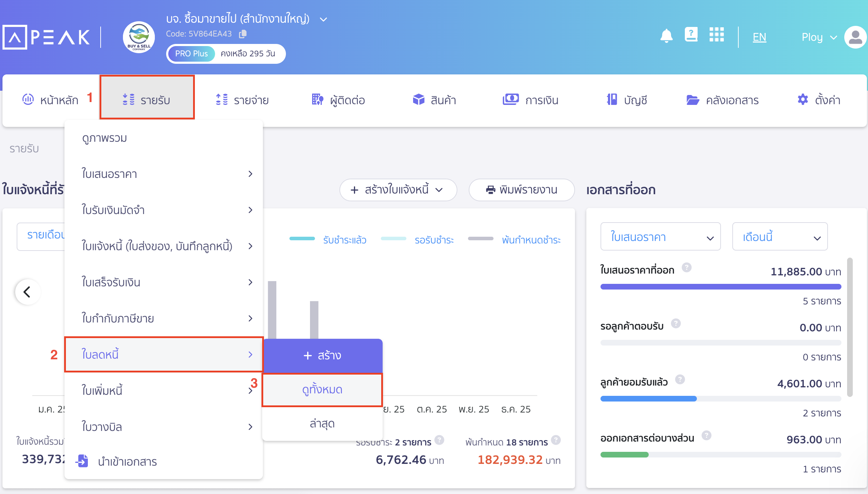The image size is (868, 494).
Task: Click the ใบเสนอราคาที่ออก purple progress bar
Action: coord(721,287)
